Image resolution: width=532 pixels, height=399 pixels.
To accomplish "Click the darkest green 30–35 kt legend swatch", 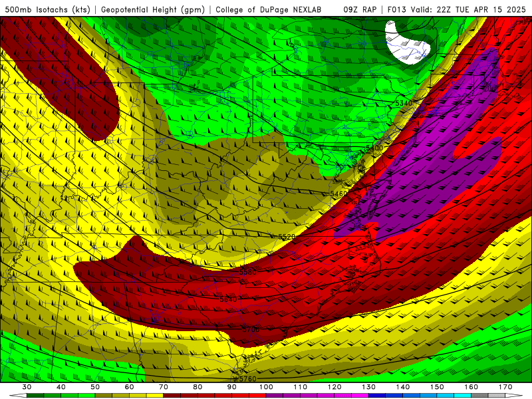I will point(35,396).
